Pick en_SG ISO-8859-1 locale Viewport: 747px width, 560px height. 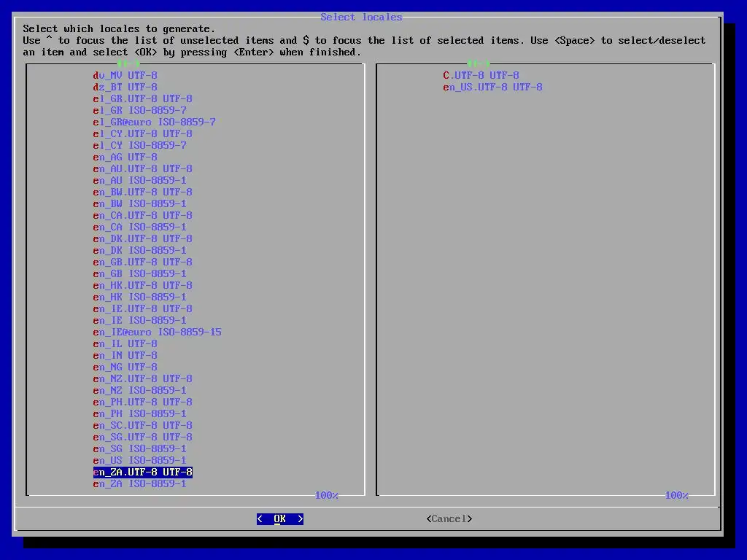pos(140,448)
